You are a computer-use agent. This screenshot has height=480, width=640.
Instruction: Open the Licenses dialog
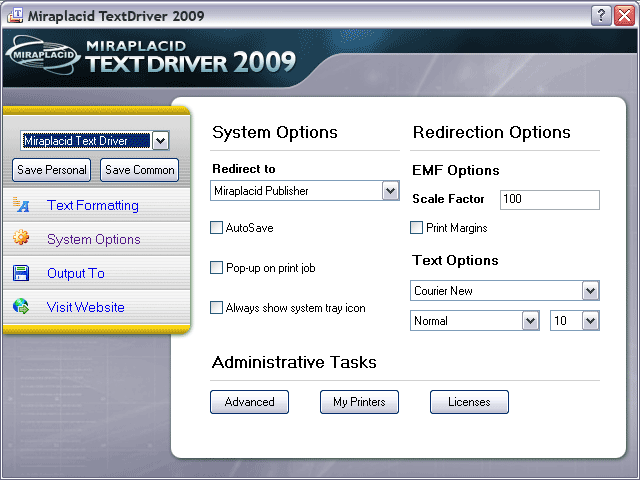469,402
